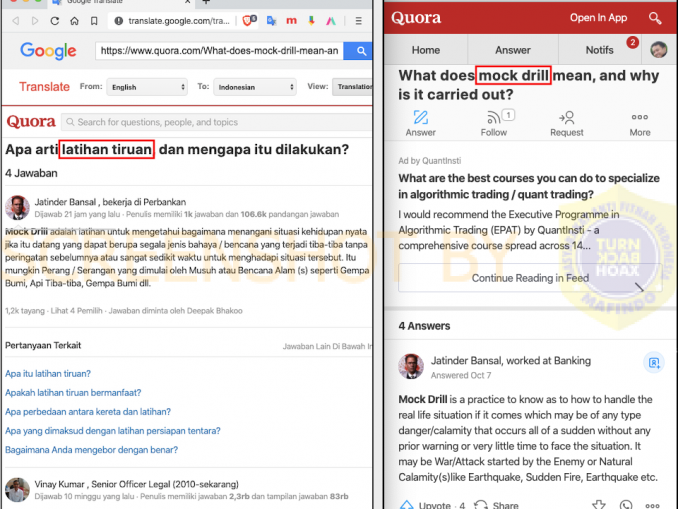Click the blue Google search button
The image size is (678, 509).
point(358,51)
